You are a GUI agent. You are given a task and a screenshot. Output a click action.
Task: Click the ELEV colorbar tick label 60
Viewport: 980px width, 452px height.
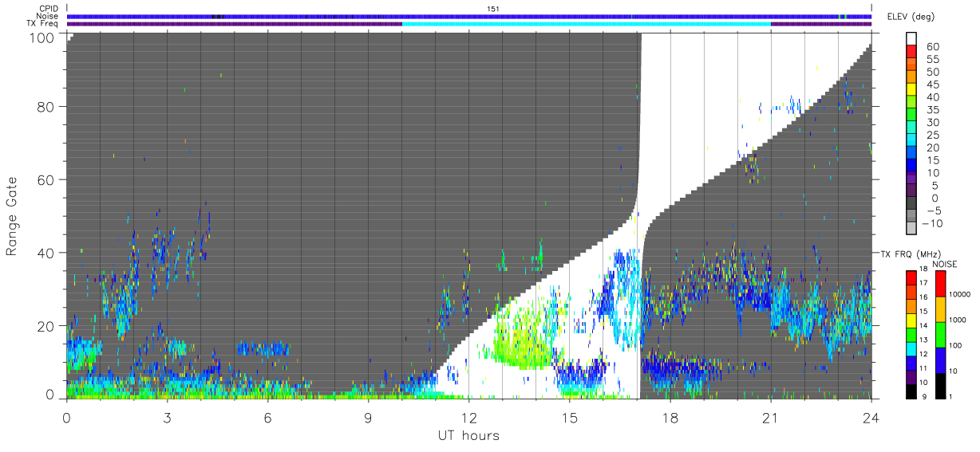click(x=932, y=47)
